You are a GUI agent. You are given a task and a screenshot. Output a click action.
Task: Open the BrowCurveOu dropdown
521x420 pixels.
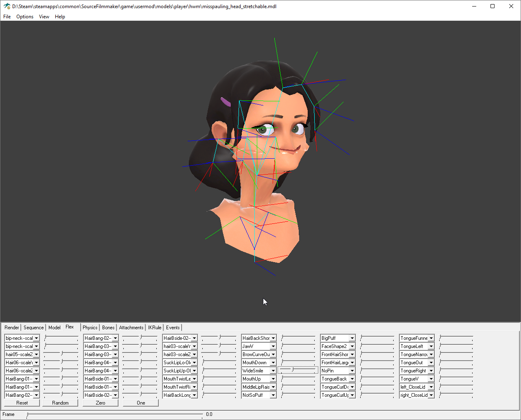point(273,354)
